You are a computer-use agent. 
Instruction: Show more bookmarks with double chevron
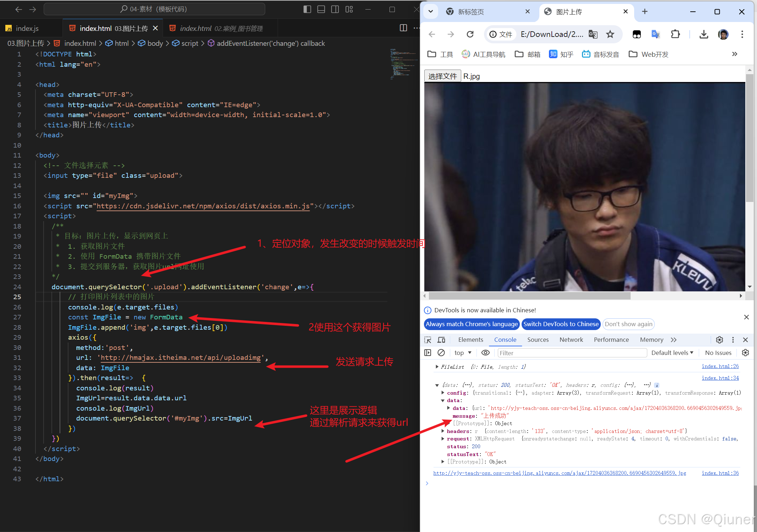(735, 54)
